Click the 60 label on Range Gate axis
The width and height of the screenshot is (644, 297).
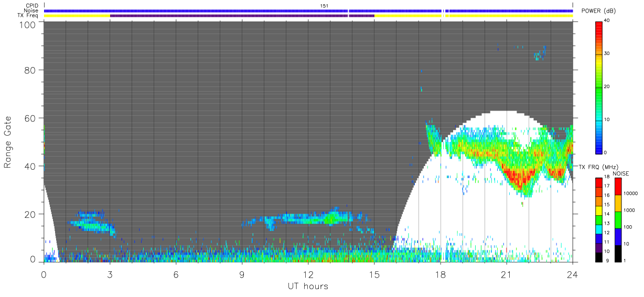coord(30,118)
